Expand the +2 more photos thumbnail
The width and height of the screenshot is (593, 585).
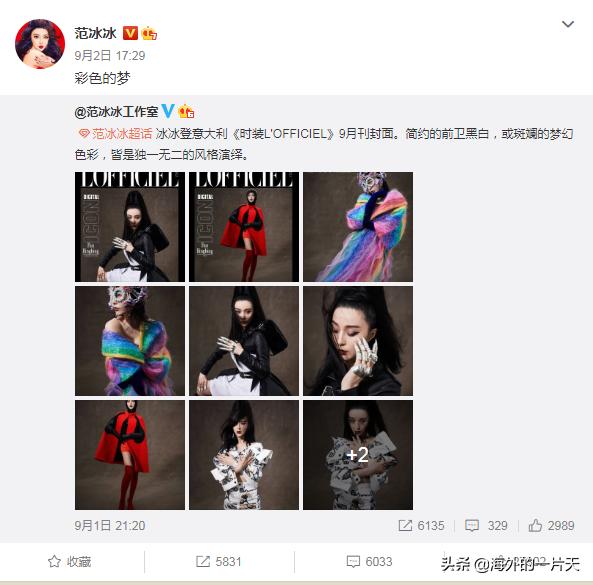pyautogui.click(x=358, y=455)
